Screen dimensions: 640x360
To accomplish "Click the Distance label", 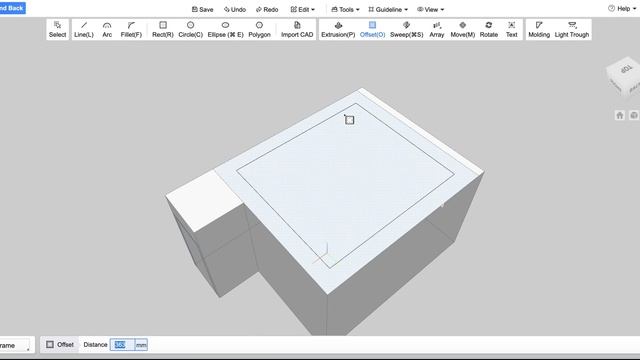I will click(95, 344).
